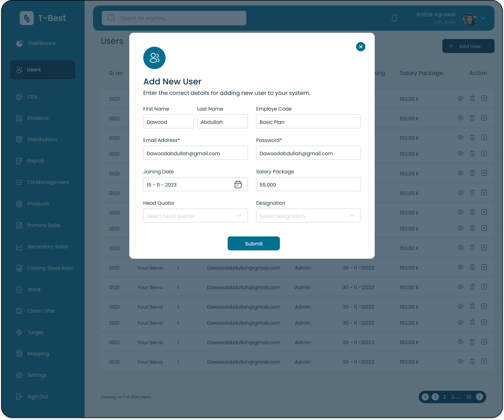Open the calendar picker in Joining Date

coord(238,184)
